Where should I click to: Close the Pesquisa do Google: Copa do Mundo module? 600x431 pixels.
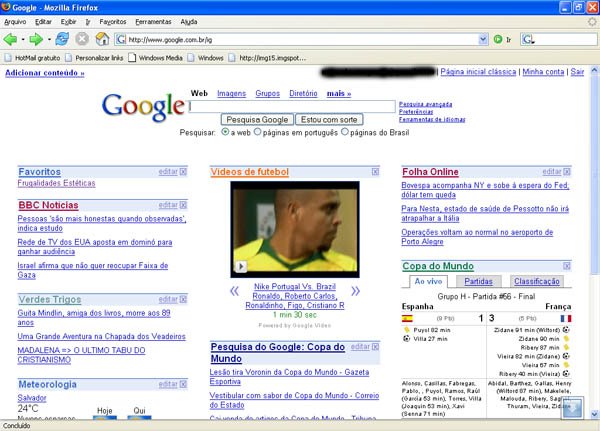pyautogui.click(x=375, y=347)
